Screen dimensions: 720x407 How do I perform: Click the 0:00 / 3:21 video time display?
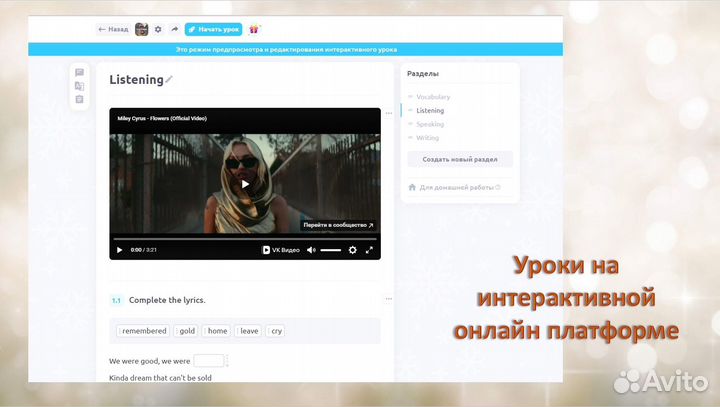pos(144,250)
